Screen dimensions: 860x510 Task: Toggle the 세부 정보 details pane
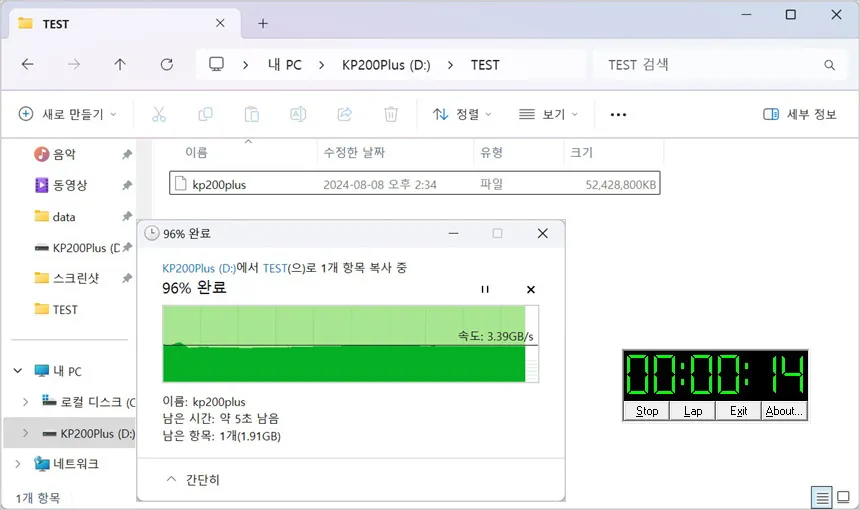click(x=799, y=114)
